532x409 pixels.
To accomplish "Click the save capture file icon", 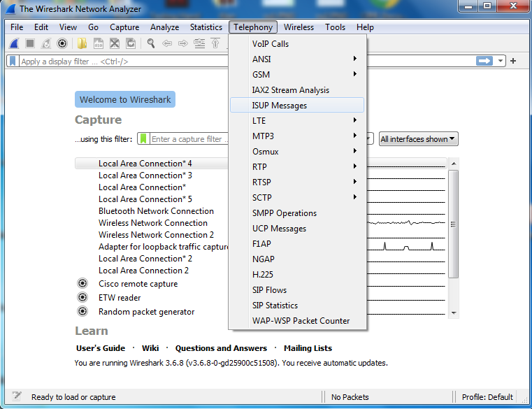I will pyautogui.click(x=99, y=43).
